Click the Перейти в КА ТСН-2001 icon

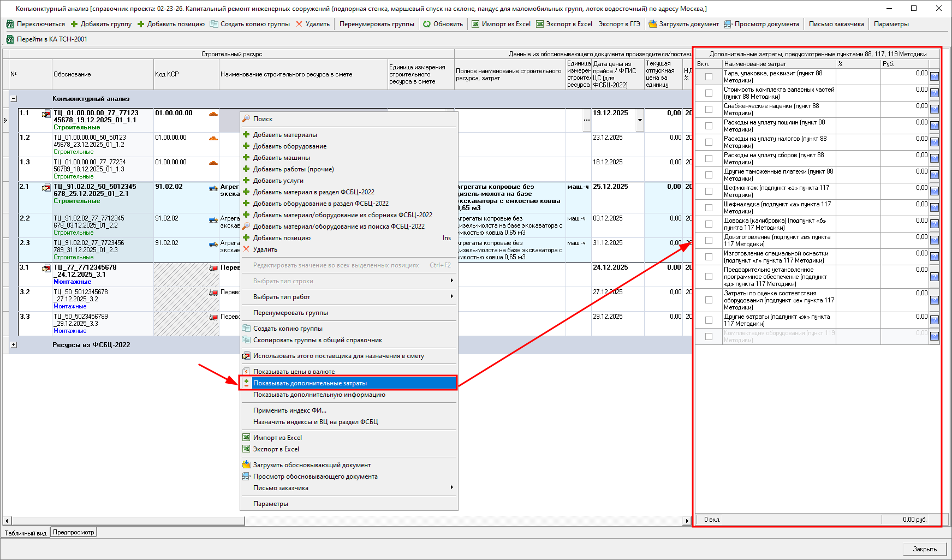point(10,39)
